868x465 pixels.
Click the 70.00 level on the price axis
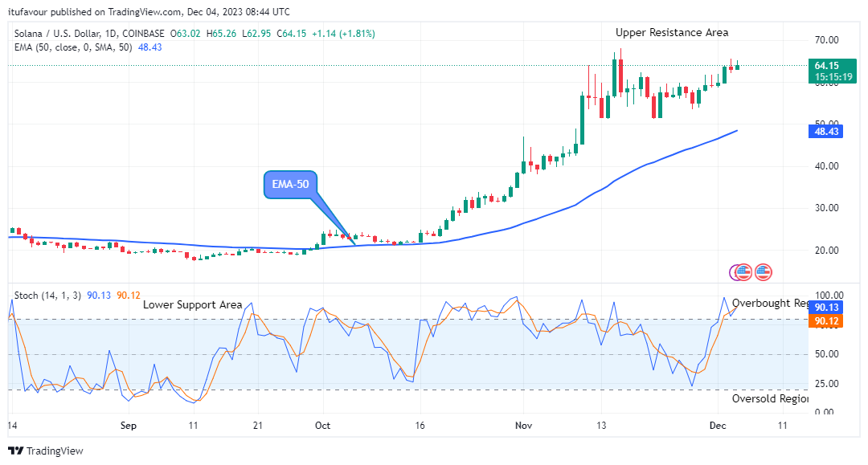coord(827,39)
